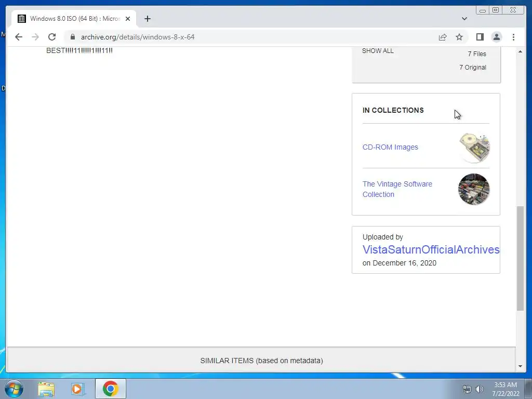The width and height of the screenshot is (532, 399).
Task: Minimize the Chrome window
Action: click(x=483, y=10)
